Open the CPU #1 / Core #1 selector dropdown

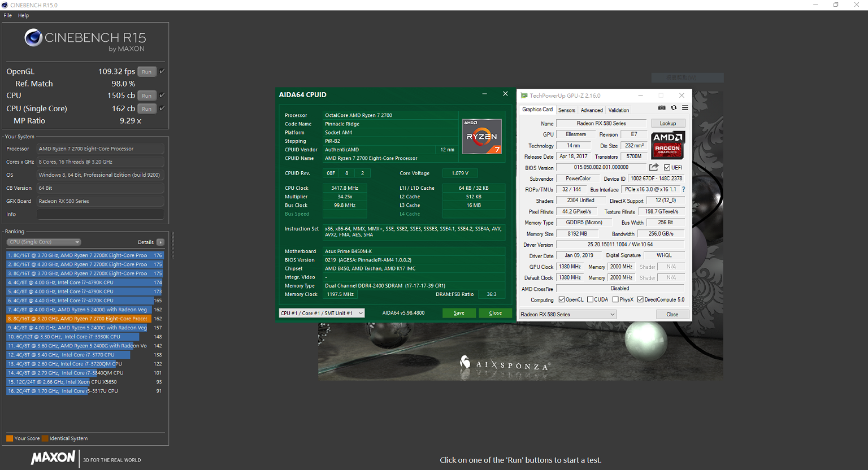322,313
